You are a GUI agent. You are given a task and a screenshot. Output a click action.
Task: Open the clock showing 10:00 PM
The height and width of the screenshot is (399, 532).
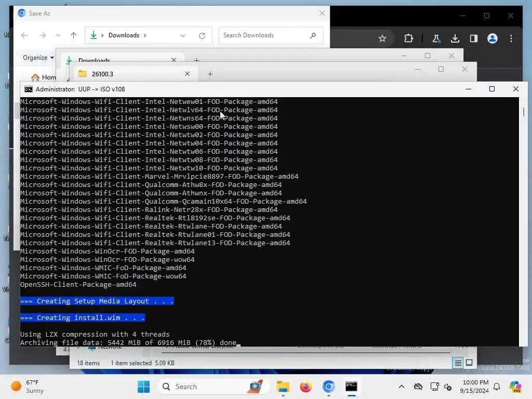[474, 387]
